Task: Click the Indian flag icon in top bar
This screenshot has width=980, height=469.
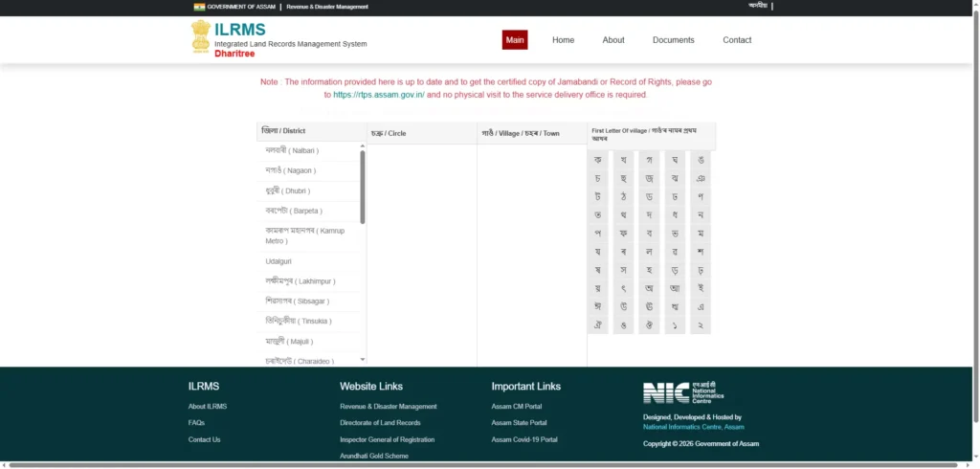Action: tap(199, 7)
